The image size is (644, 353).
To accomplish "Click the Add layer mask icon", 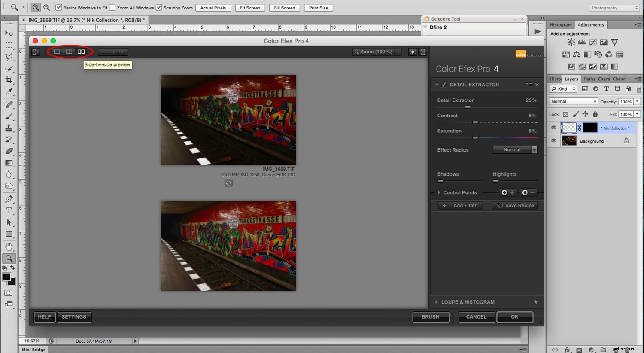I will pos(579,349).
